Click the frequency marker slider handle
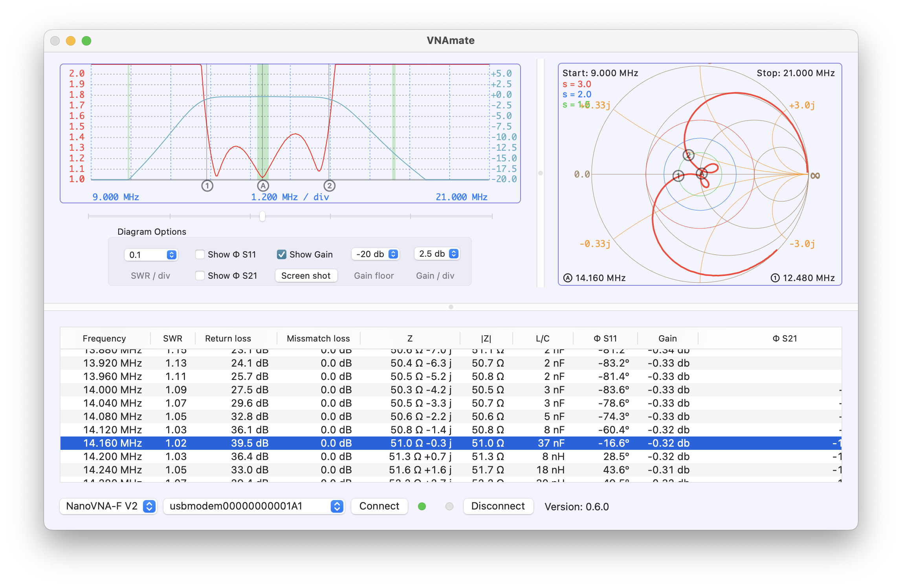The width and height of the screenshot is (902, 588). tap(262, 216)
